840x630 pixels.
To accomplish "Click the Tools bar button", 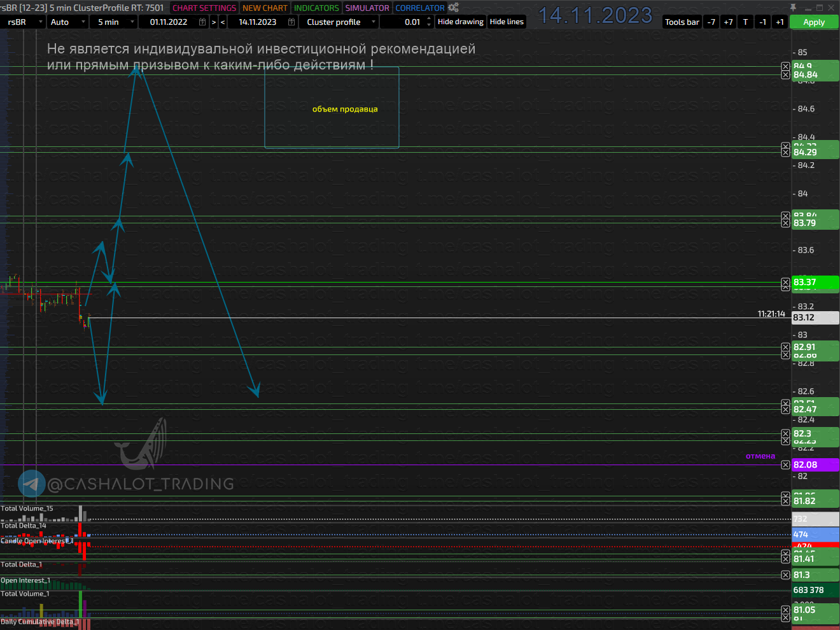I will (682, 22).
